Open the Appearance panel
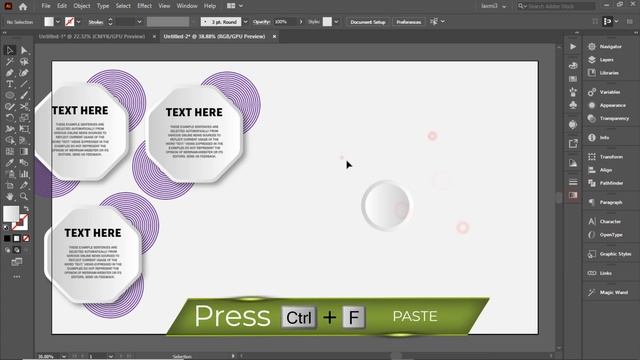This screenshot has height=360, width=640. [612, 105]
